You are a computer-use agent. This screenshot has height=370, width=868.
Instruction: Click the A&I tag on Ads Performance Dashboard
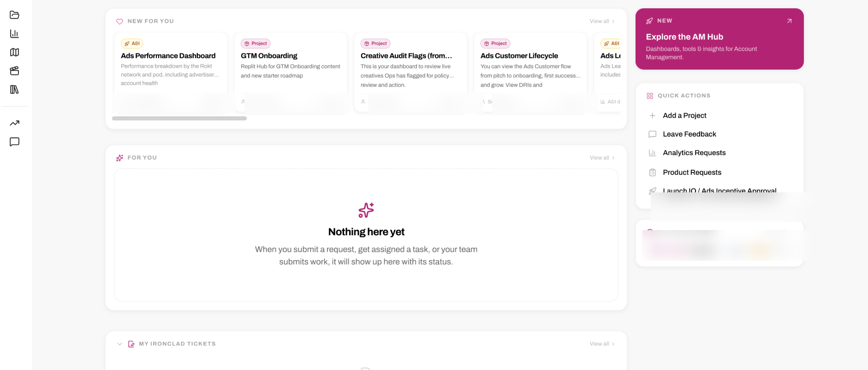click(132, 43)
